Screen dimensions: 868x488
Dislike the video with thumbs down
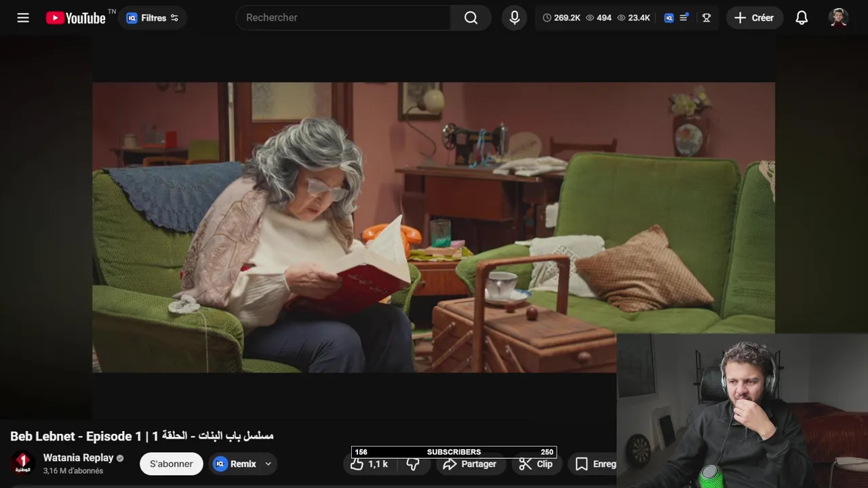click(x=413, y=464)
